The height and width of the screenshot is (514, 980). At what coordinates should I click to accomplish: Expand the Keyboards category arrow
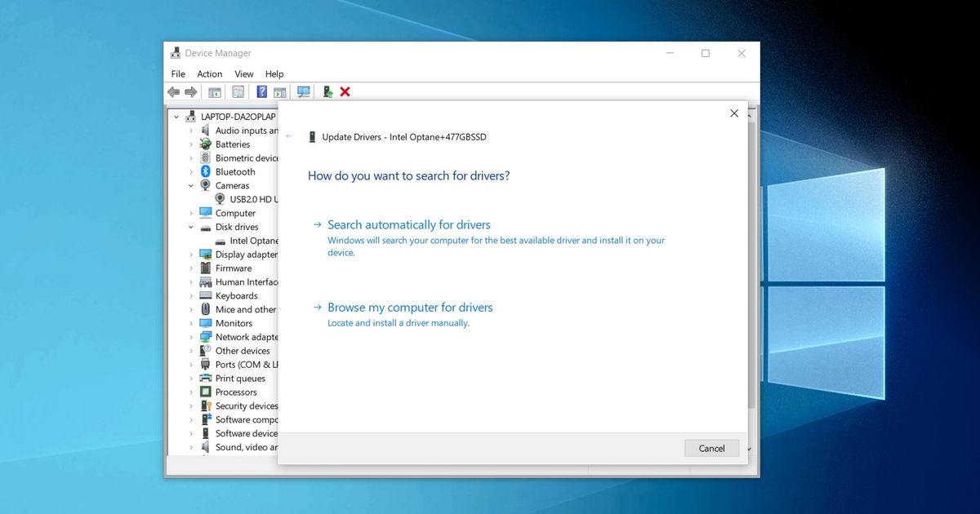pyautogui.click(x=191, y=296)
